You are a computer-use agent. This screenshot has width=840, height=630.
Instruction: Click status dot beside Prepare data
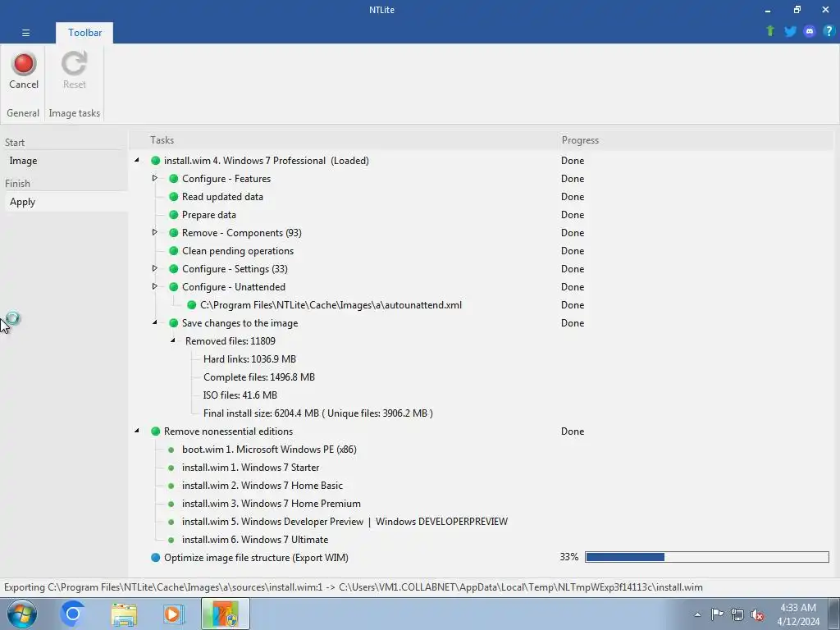(x=174, y=215)
